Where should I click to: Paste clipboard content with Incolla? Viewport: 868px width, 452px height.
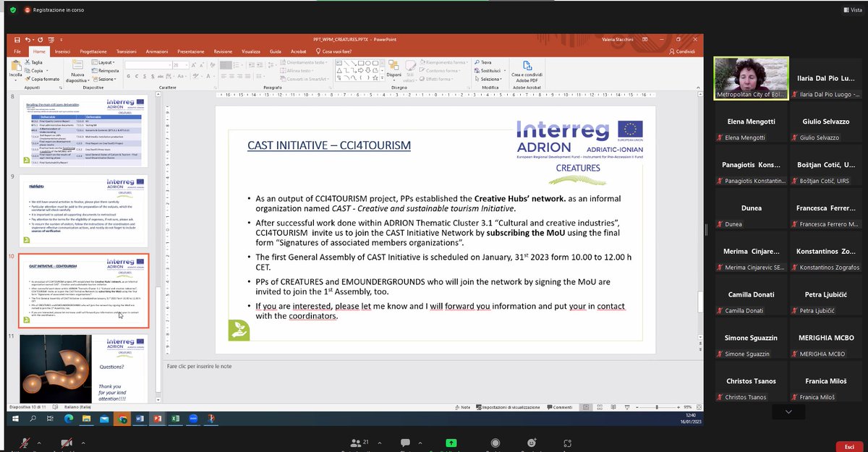coord(16,69)
